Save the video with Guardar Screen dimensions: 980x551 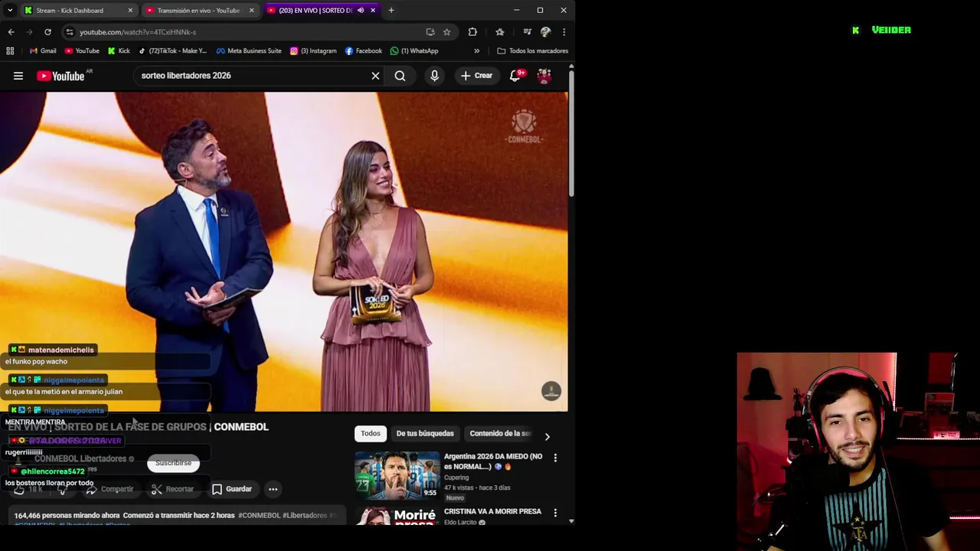coord(231,489)
